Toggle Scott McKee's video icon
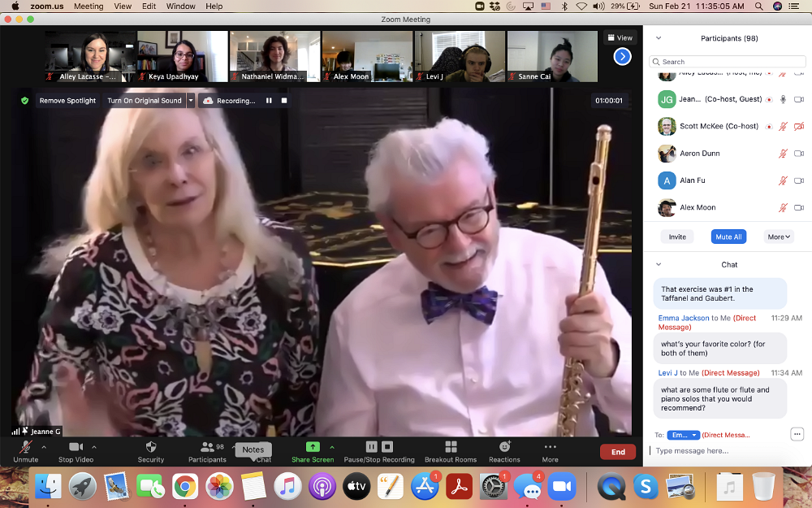The width and height of the screenshot is (812, 508). (799, 126)
